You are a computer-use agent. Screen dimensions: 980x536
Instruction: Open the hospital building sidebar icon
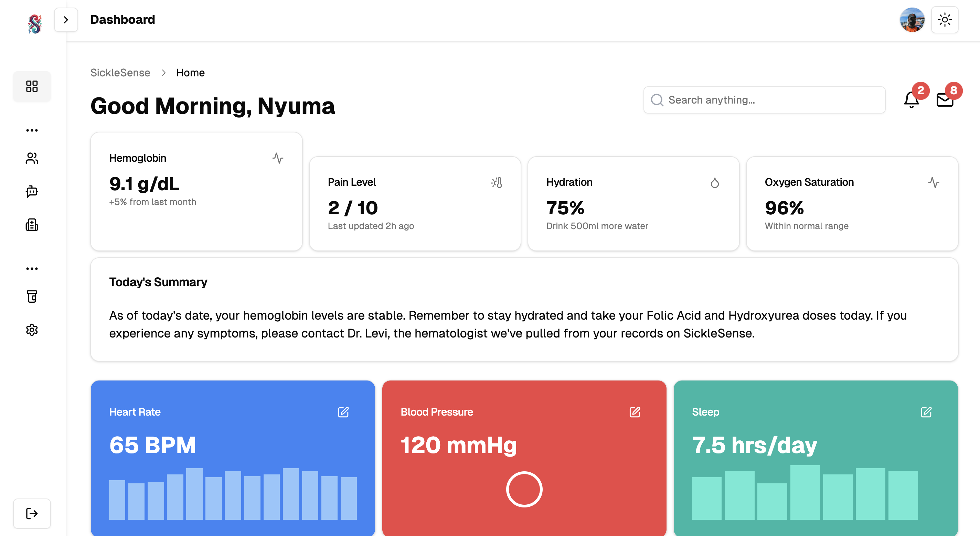[x=32, y=225]
